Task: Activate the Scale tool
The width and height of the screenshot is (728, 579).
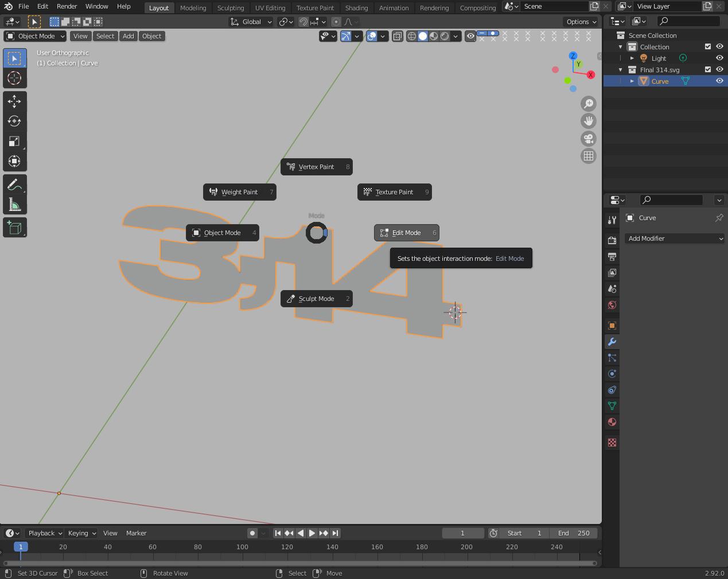Action: tap(14, 142)
